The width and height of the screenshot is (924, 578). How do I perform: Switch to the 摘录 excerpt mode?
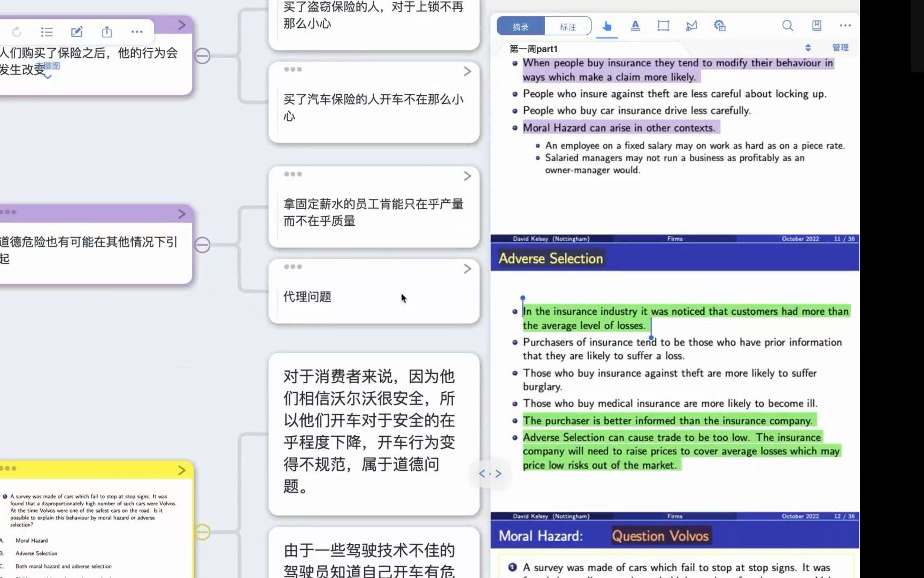(x=520, y=26)
